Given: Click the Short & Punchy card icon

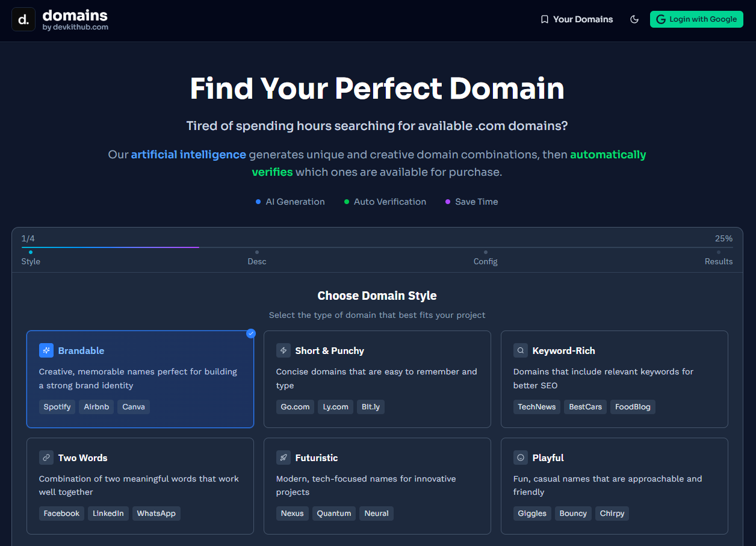Looking at the screenshot, I should (x=283, y=350).
